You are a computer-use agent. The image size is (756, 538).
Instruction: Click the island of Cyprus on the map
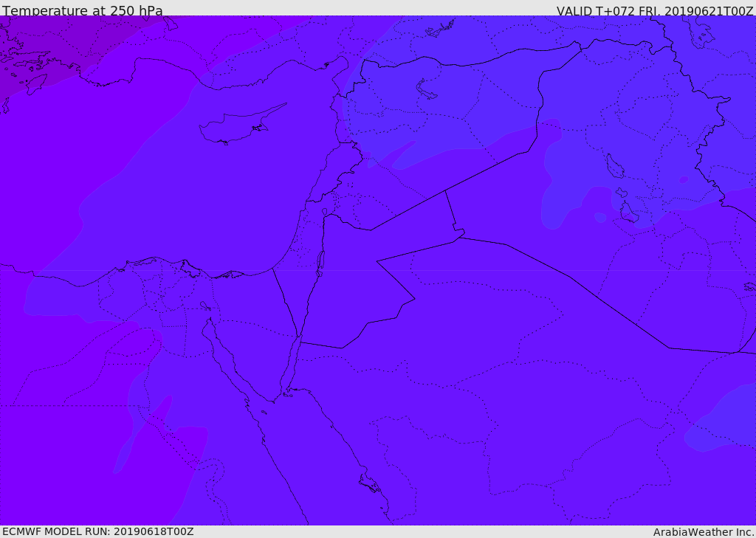point(236,126)
